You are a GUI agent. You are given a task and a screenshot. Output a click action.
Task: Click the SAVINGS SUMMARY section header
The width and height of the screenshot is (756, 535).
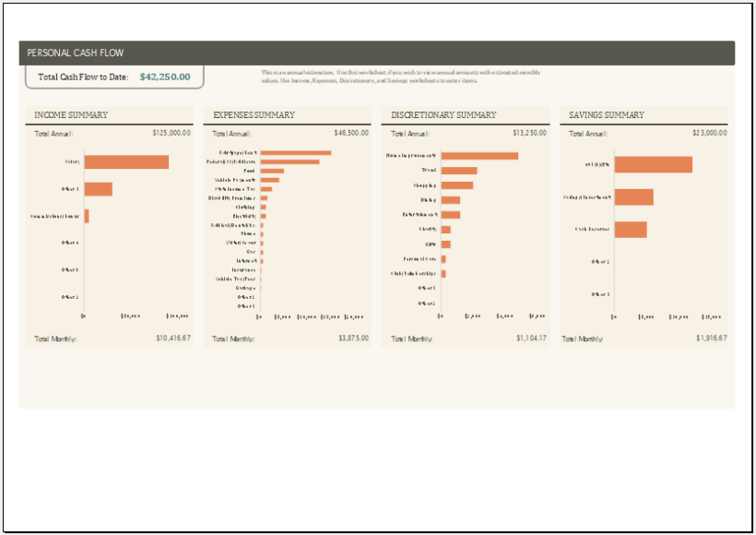(x=604, y=114)
